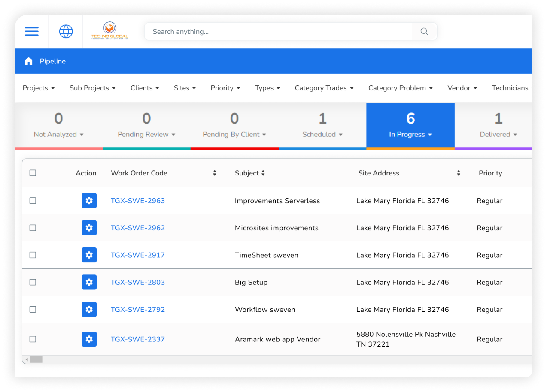Image resolution: width=547 pixels, height=392 pixels.
Task: Open gear action for TGX-SWE-2963
Action: pos(89,200)
